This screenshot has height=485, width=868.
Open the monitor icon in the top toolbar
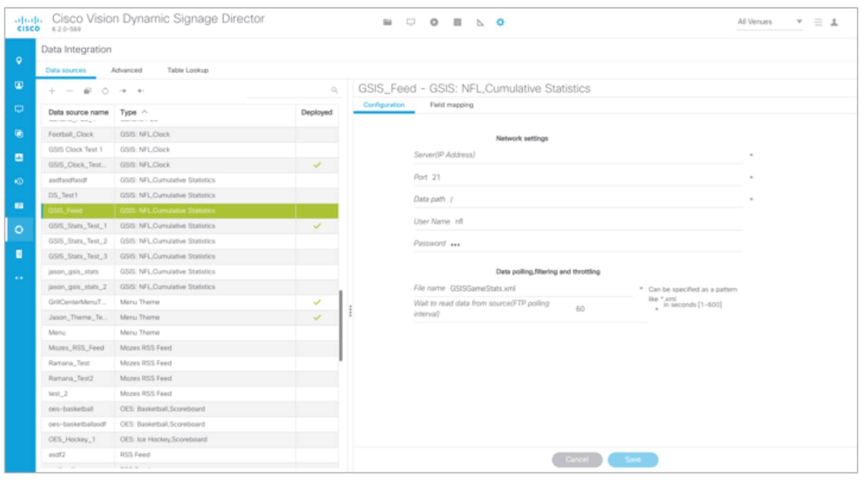[x=411, y=22]
